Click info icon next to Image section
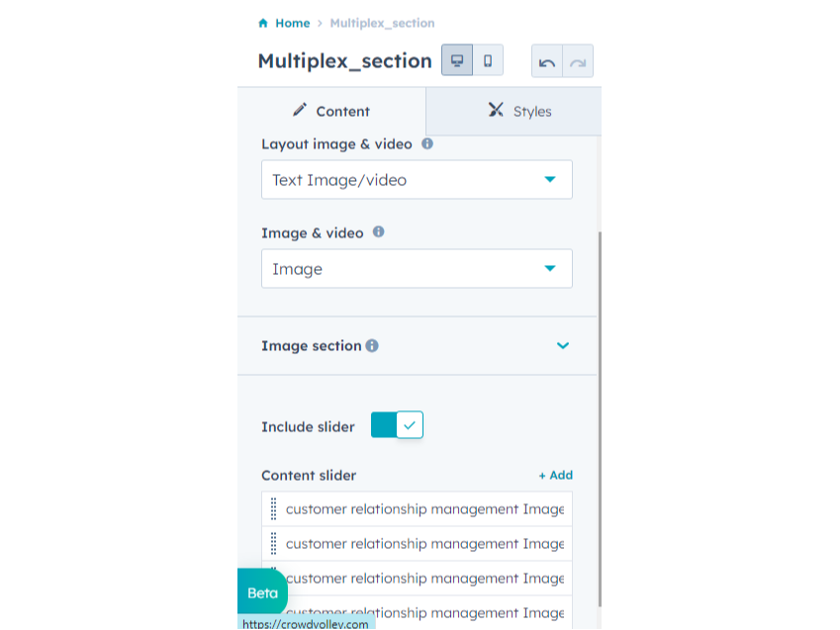 [x=372, y=346]
